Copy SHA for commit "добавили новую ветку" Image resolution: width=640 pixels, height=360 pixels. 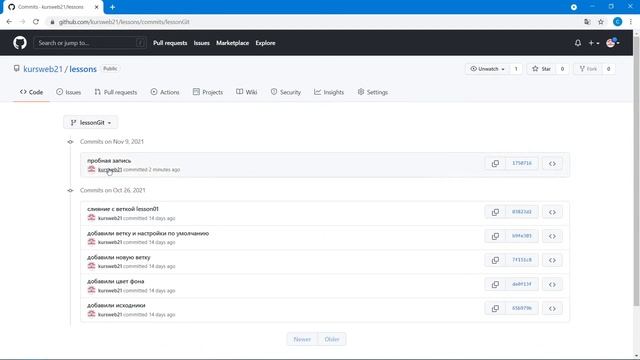tap(495, 260)
